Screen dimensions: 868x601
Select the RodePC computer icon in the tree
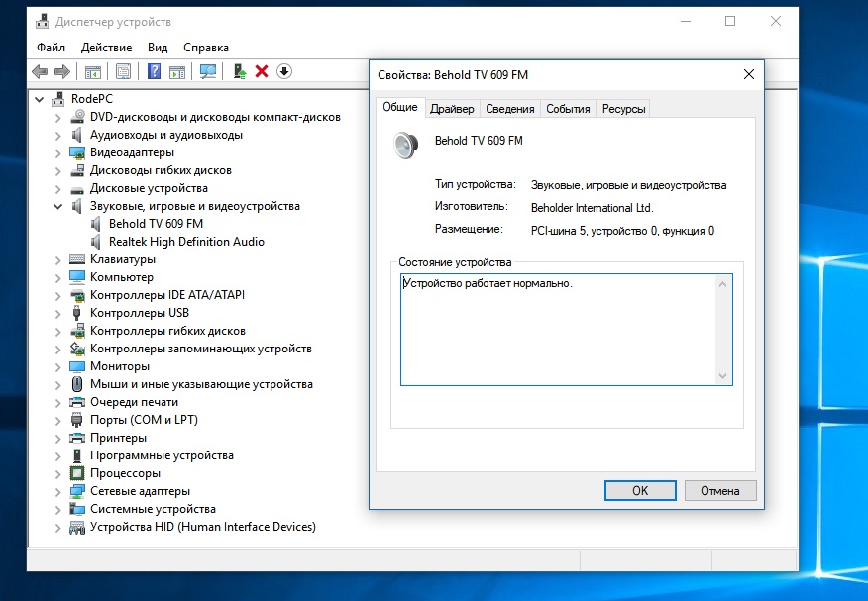click(58, 99)
